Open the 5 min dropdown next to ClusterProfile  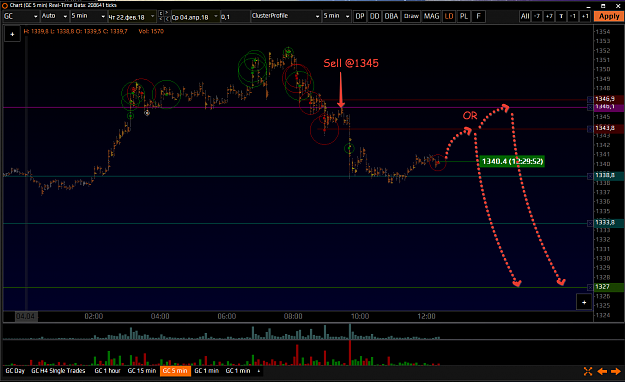tap(336, 16)
